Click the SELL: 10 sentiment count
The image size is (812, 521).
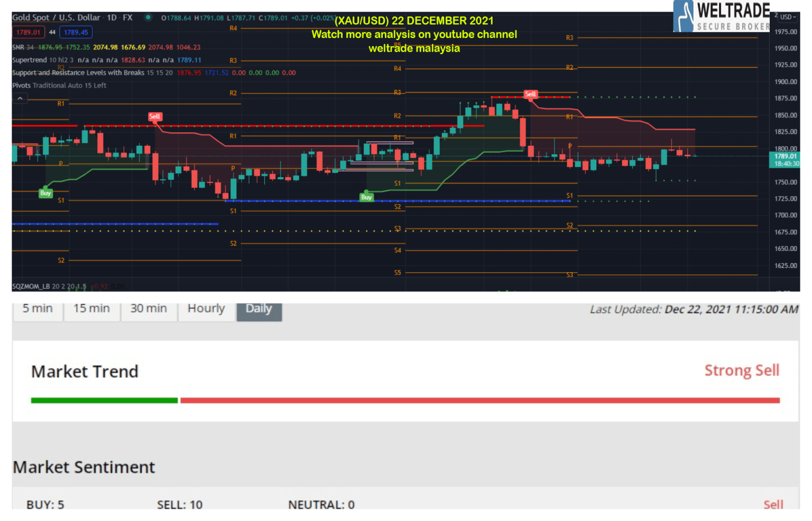tap(180, 505)
